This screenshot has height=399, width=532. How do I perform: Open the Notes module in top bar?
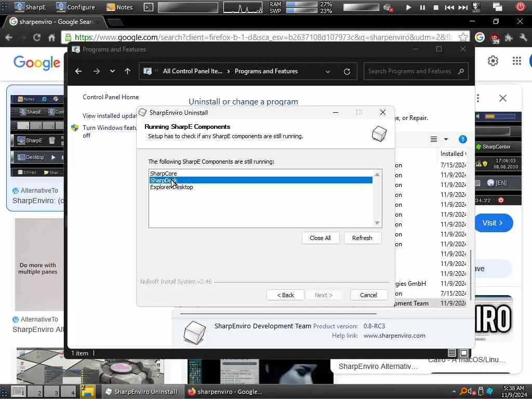click(x=119, y=7)
